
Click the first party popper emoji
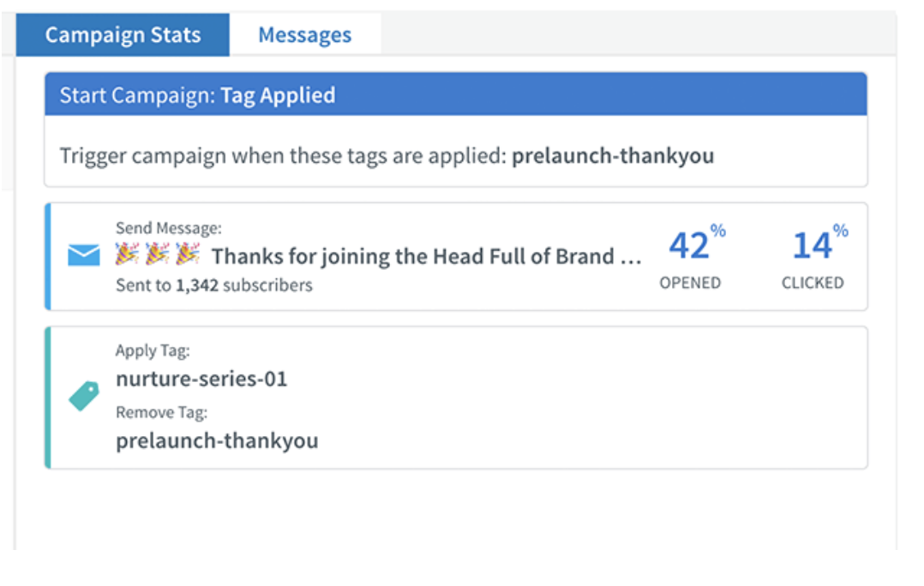pos(128,254)
